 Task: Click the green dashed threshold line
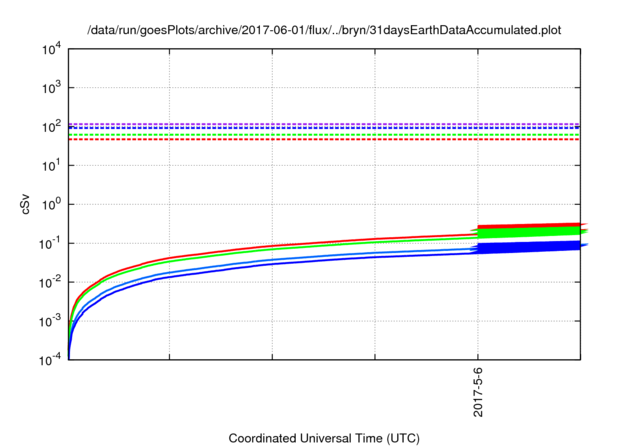(x=324, y=135)
